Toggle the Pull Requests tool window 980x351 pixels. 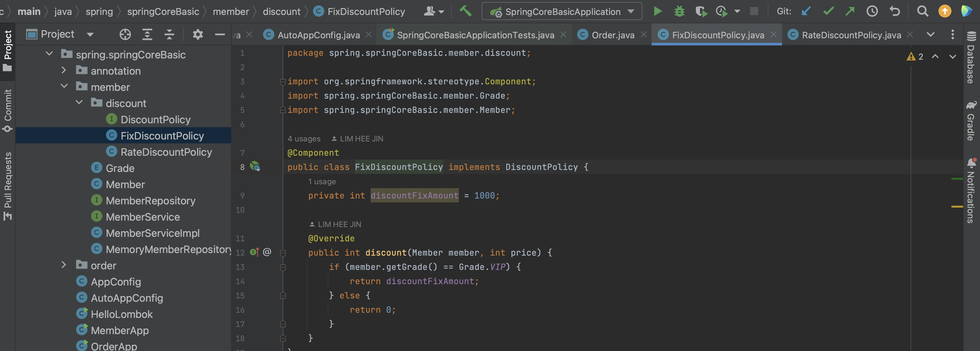[7, 186]
